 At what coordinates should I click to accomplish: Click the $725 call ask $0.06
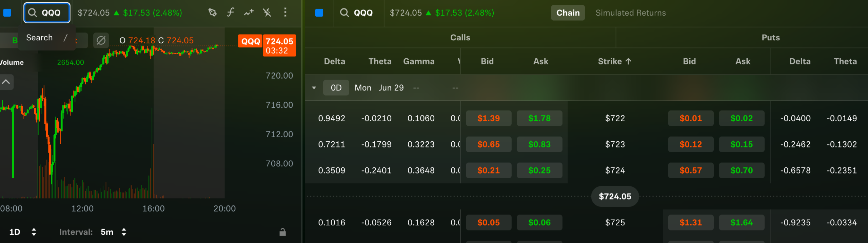(539, 223)
